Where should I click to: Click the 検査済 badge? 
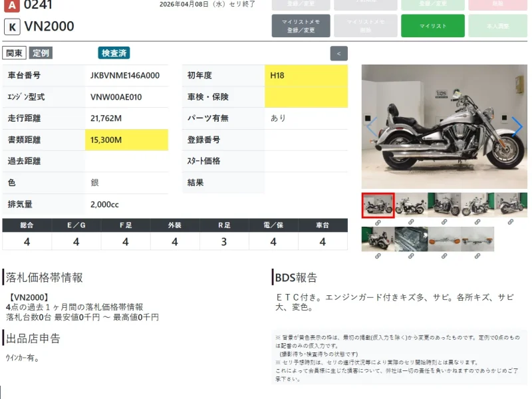[114, 53]
